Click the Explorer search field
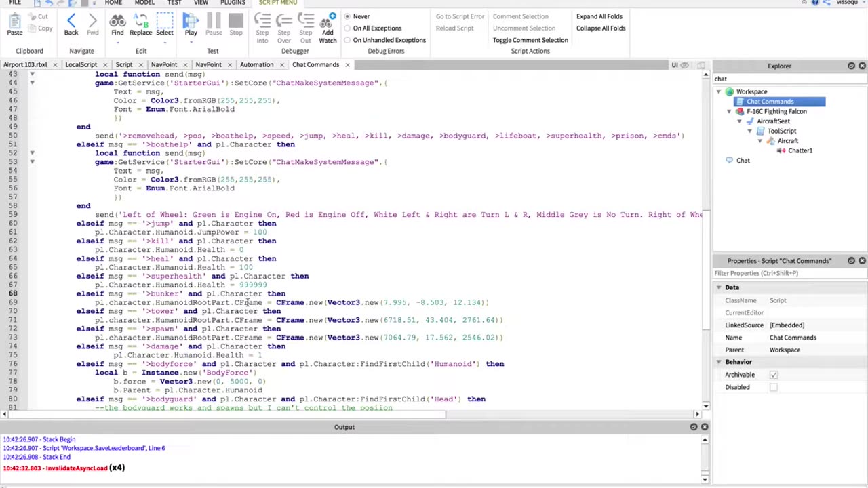Image resolution: width=868 pixels, height=488 pixels. (789, 79)
